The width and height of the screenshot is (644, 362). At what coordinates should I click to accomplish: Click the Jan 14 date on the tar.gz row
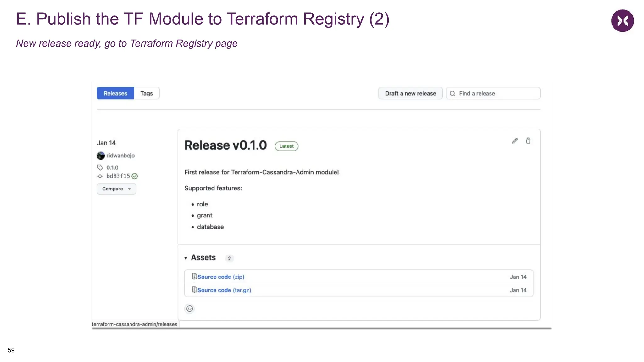[518, 290]
